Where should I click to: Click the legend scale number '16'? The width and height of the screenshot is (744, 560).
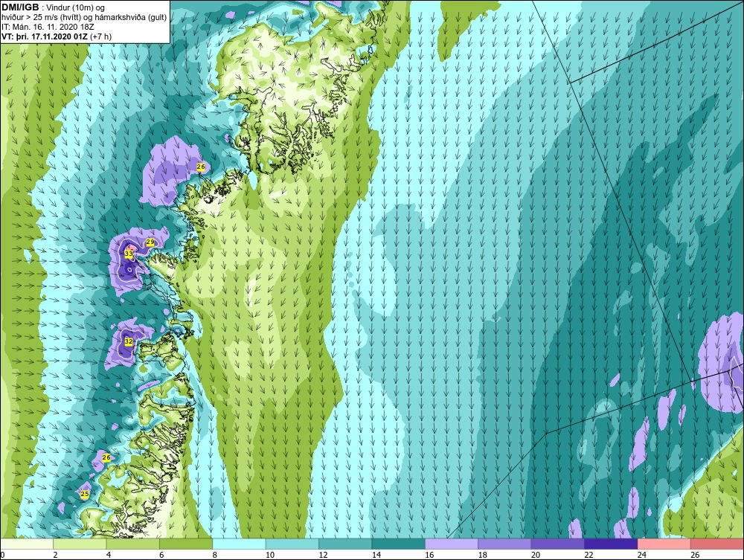pos(429,555)
